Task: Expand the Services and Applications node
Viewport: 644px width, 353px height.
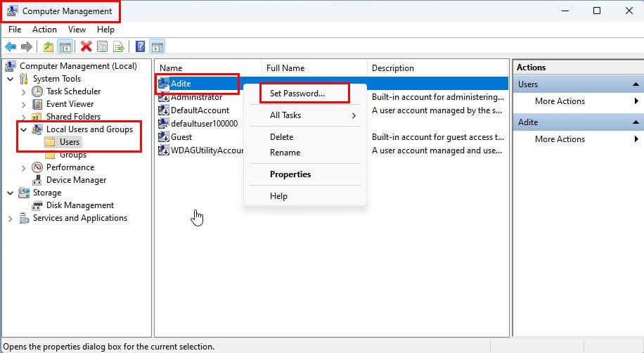Action: 11,219
